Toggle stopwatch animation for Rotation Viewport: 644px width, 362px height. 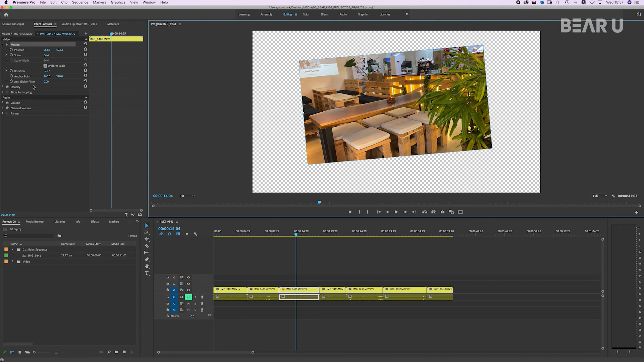pyautogui.click(x=11, y=71)
